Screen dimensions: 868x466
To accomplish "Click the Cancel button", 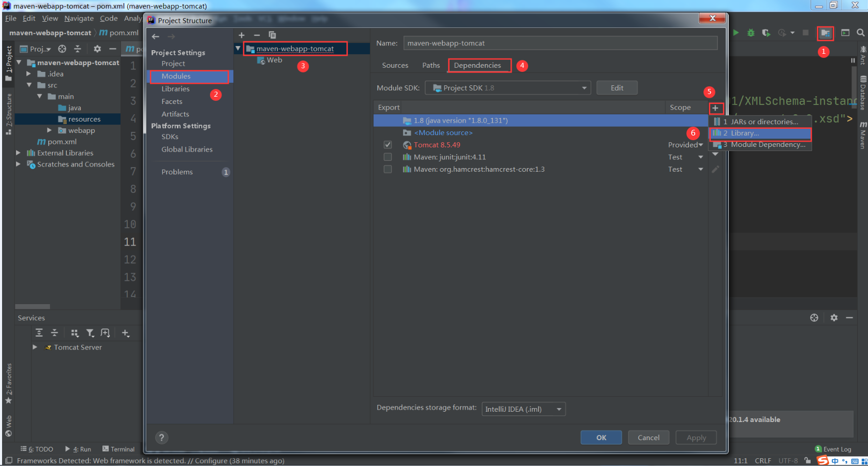I will [x=649, y=438].
